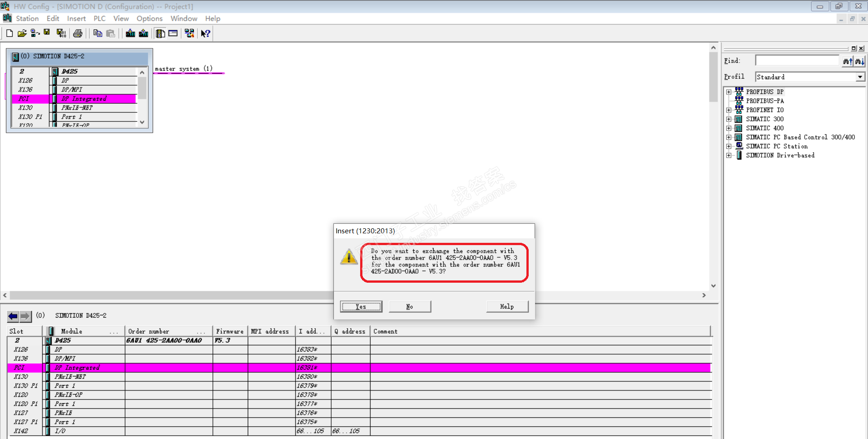Open the Station menu

tap(27, 19)
